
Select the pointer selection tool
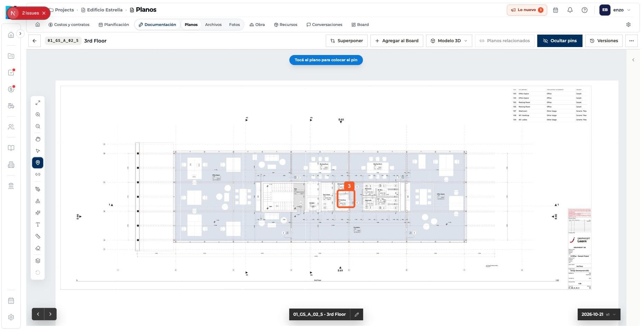38,151
